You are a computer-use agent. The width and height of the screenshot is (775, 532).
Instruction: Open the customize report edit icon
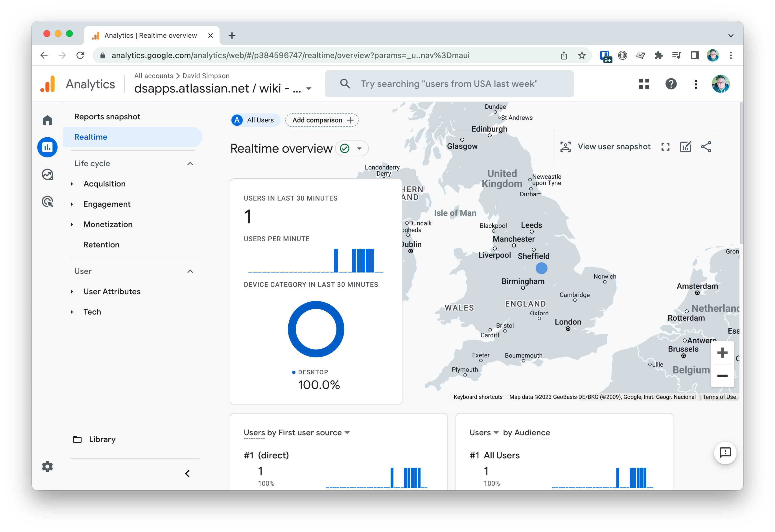685,147
